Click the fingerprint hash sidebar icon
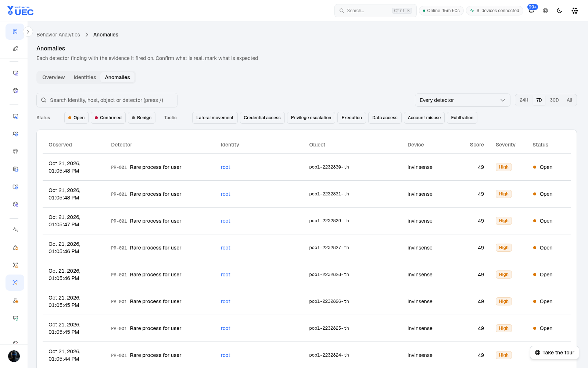The height and width of the screenshot is (368, 588). (x=15, y=151)
